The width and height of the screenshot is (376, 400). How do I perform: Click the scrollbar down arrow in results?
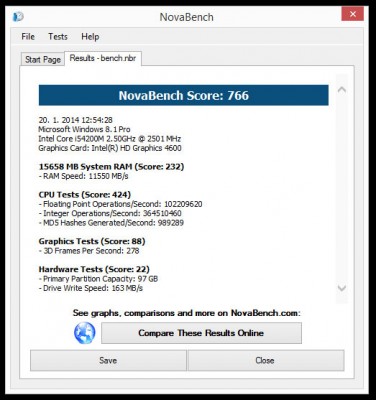click(x=342, y=287)
